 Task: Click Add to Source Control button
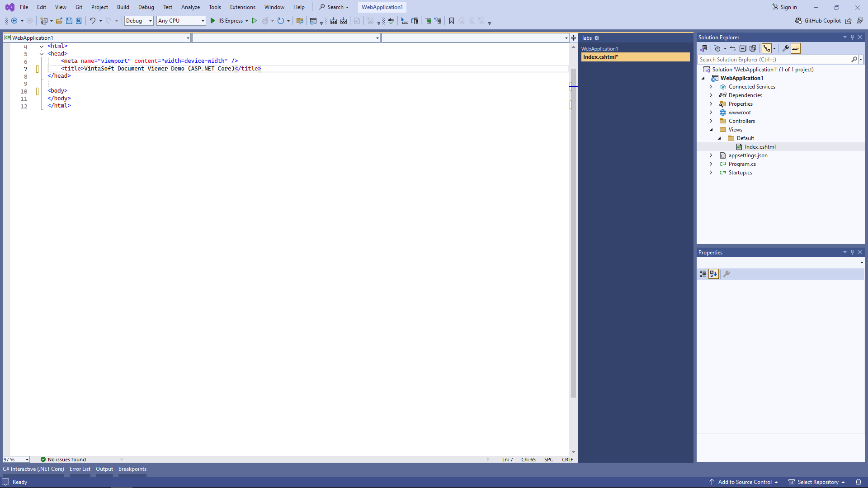[x=744, y=482]
